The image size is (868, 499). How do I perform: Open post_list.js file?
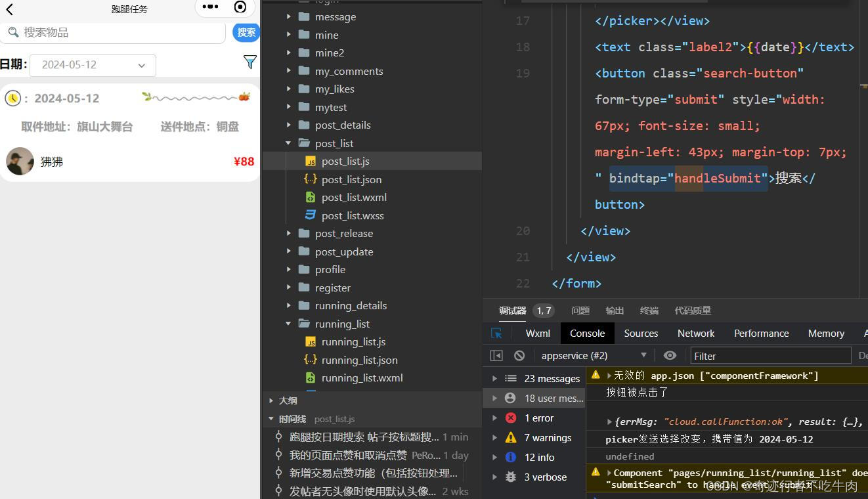coord(345,161)
